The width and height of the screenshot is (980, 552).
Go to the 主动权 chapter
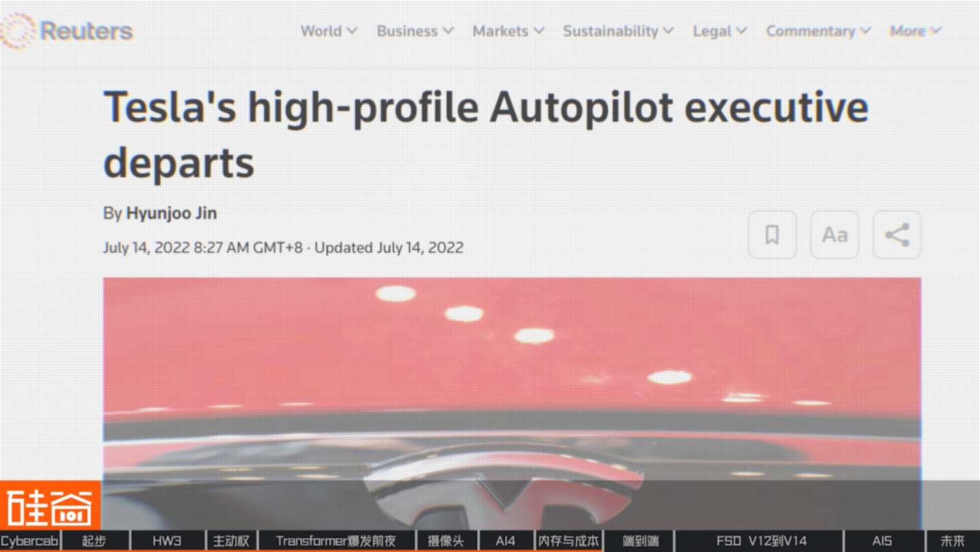click(x=232, y=541)
